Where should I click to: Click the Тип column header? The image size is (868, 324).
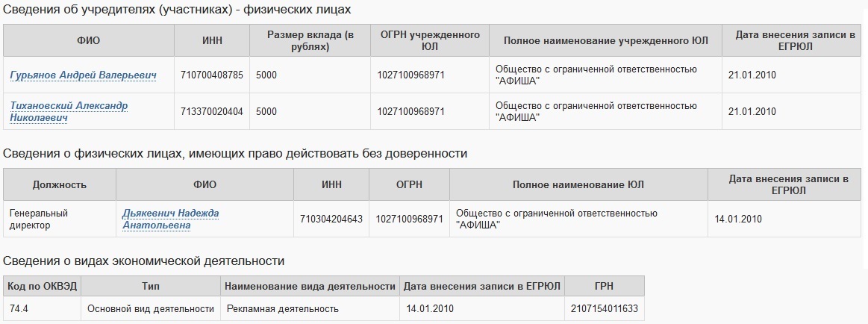(150, 286)
